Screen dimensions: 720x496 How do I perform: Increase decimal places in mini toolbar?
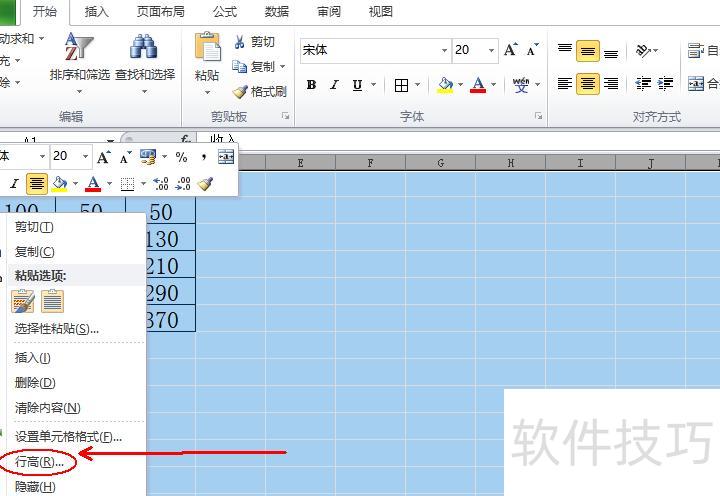[161, 184]
